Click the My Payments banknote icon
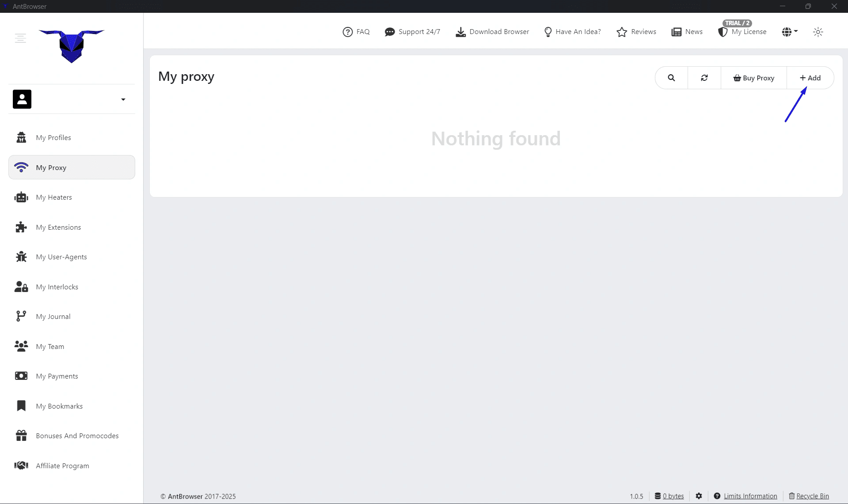Image resolution: width=848 pixels, height=504 pixels. click(x=21, y=376)
